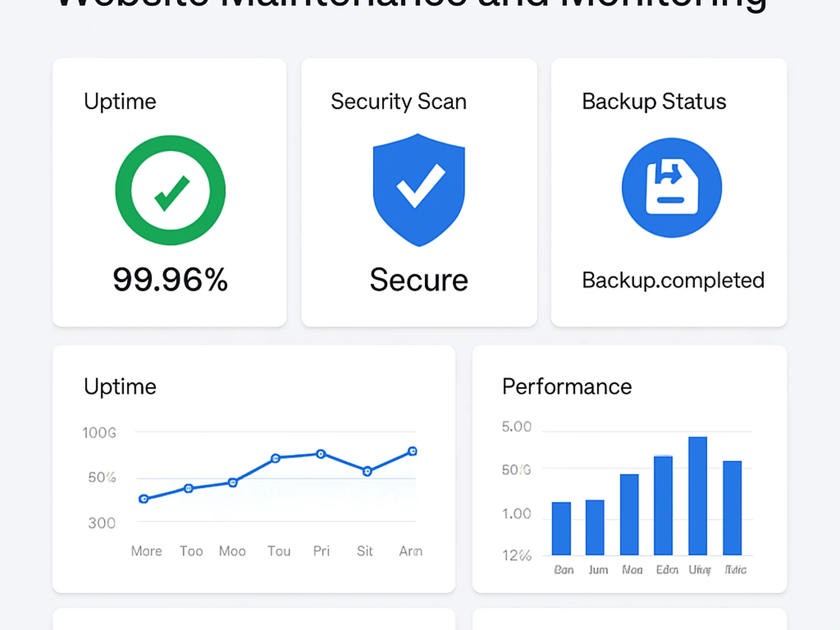Select the Backup Status card heading
Viewport: 840px width, 630px height.
click(x=654, y=101)
